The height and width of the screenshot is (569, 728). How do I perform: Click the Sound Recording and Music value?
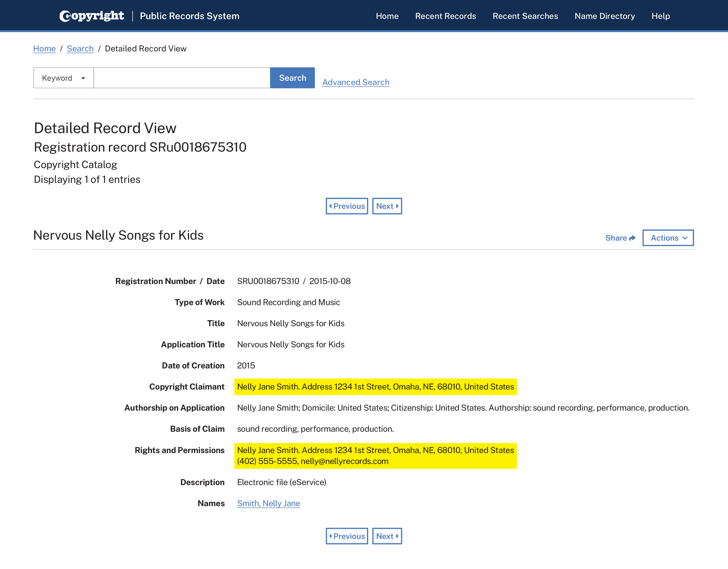tap(288, 302)
